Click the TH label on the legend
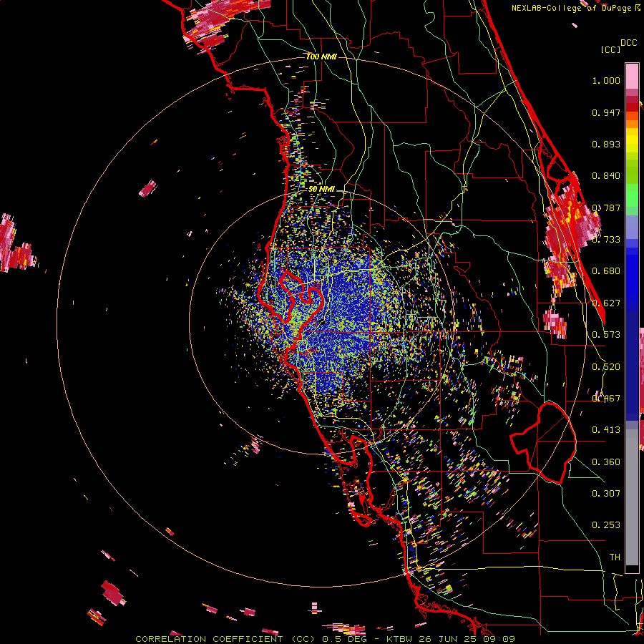Screen dimensions: 644x644 tap(615, 557)
